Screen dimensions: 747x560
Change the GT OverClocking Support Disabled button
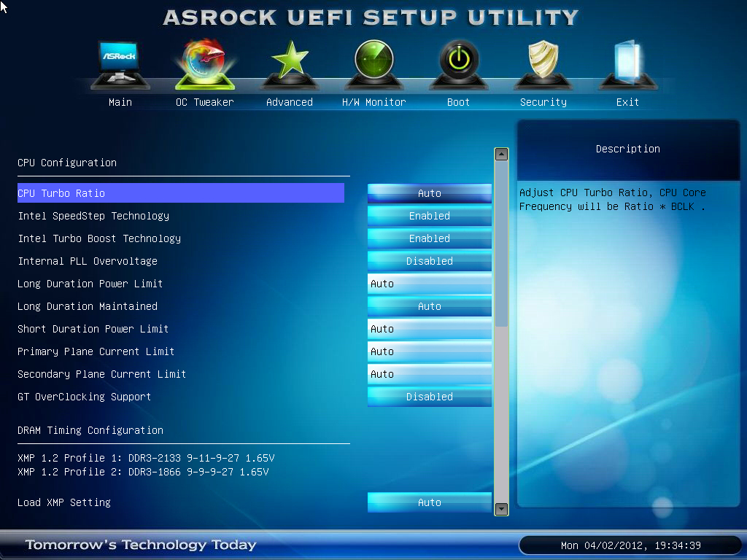pyautogui.click(x=429, y=397)
